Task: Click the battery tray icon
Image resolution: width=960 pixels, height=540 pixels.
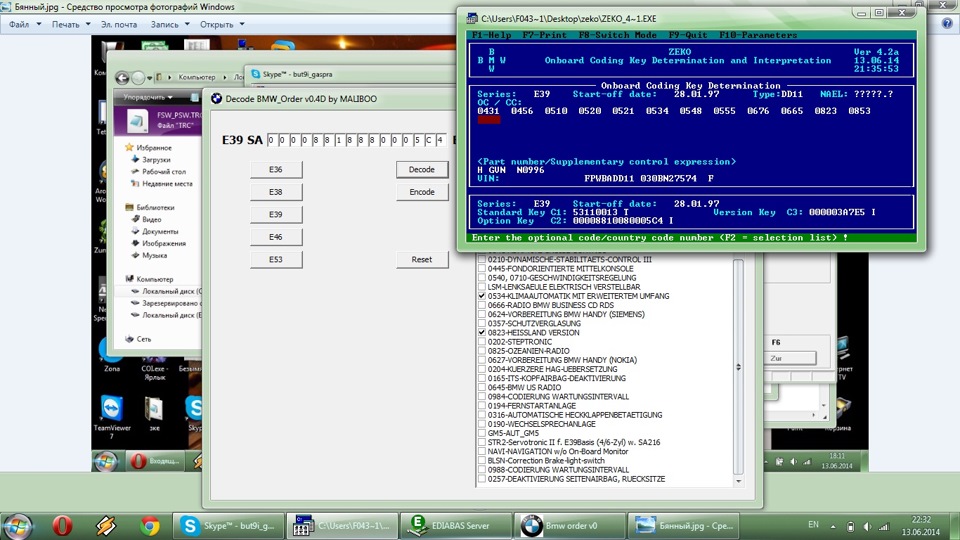Action: tap(850, 526)
